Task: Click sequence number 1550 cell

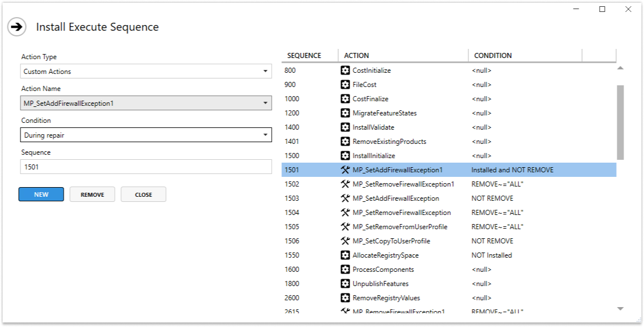Action: (292, 255)
